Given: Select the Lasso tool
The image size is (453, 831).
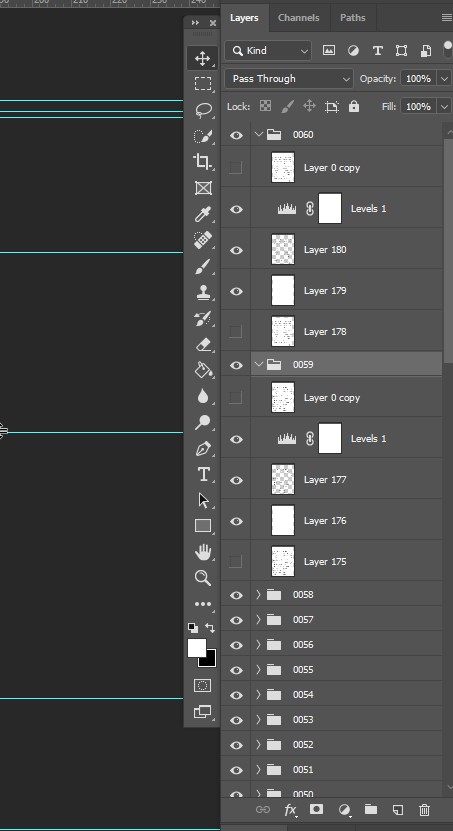Looking at the screenshot, I should tap(203, 110).
